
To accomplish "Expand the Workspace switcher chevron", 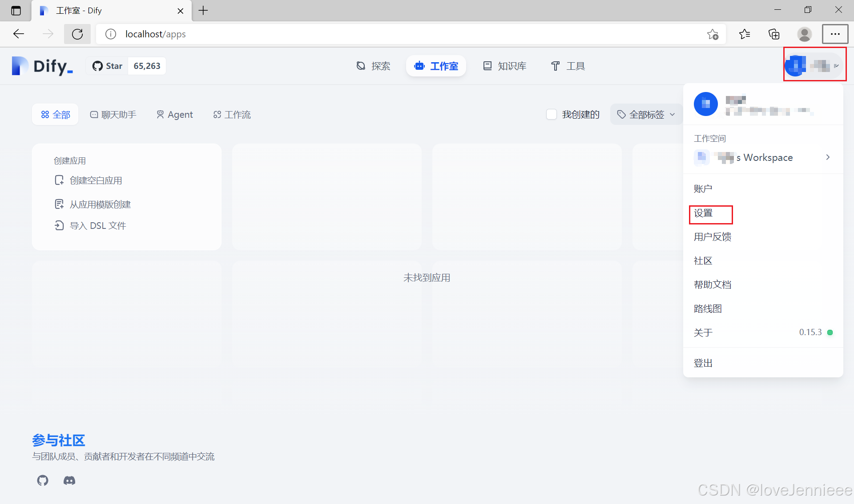I will pyautogui.click(x=828, y=157).
